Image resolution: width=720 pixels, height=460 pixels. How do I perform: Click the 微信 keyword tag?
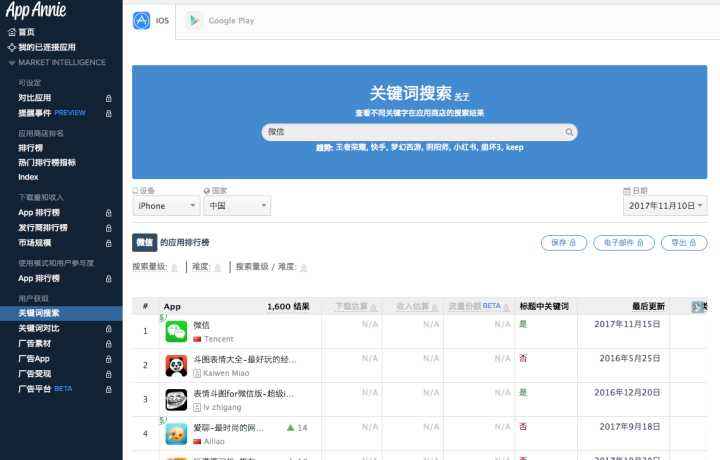tap(145, 242)
